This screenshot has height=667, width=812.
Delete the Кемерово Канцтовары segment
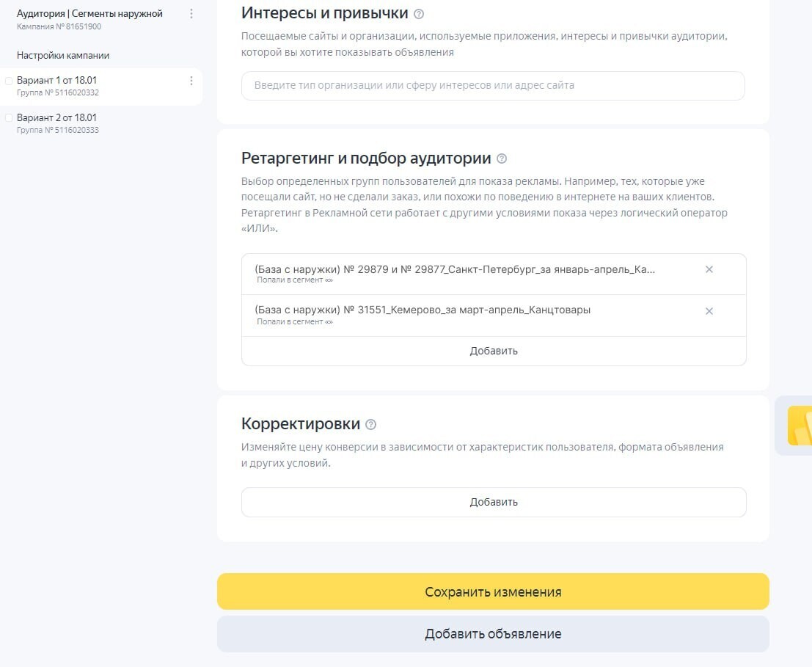click(709, 311)
